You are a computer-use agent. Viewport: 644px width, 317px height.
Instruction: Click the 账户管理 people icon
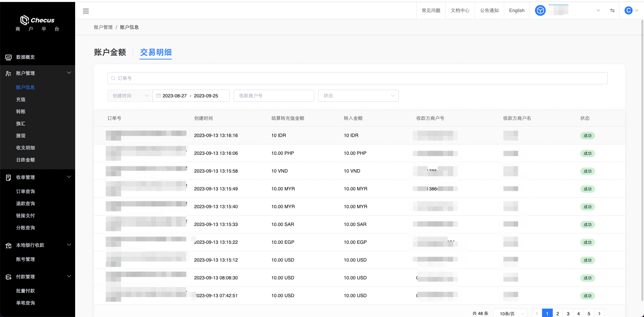(x=8, y=74)
